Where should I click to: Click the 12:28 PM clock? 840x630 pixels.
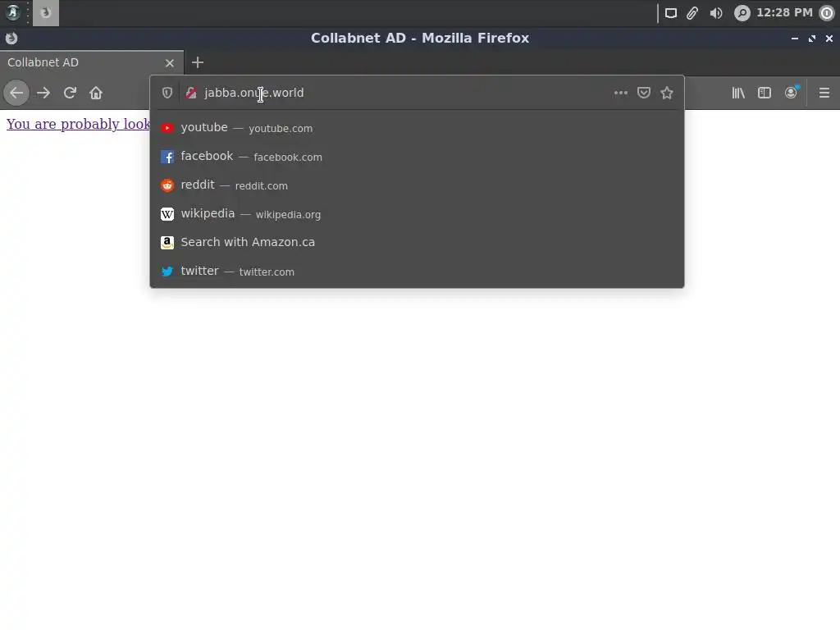pos(784,12)
